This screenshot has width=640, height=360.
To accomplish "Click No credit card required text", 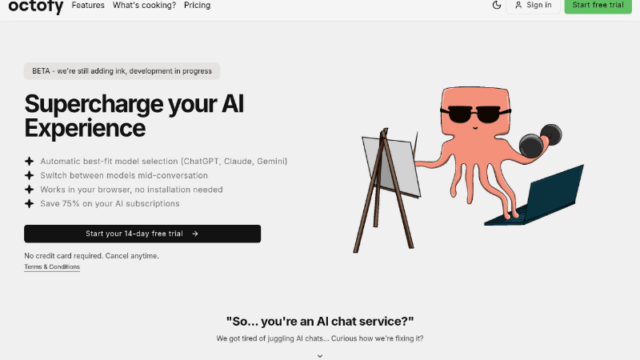I will pyautogui.click(x=91, y=256).
